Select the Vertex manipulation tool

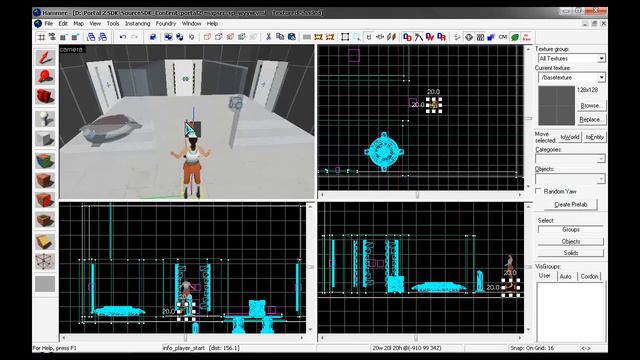tap(45, 262)
